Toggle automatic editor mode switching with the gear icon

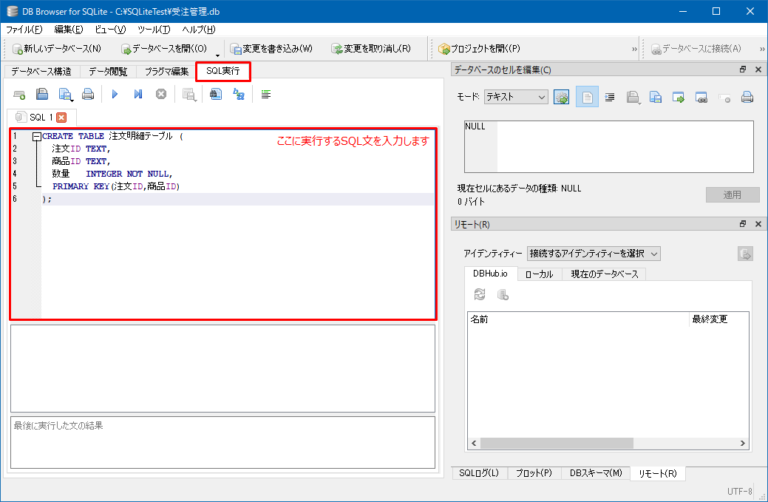click(561, 97)
